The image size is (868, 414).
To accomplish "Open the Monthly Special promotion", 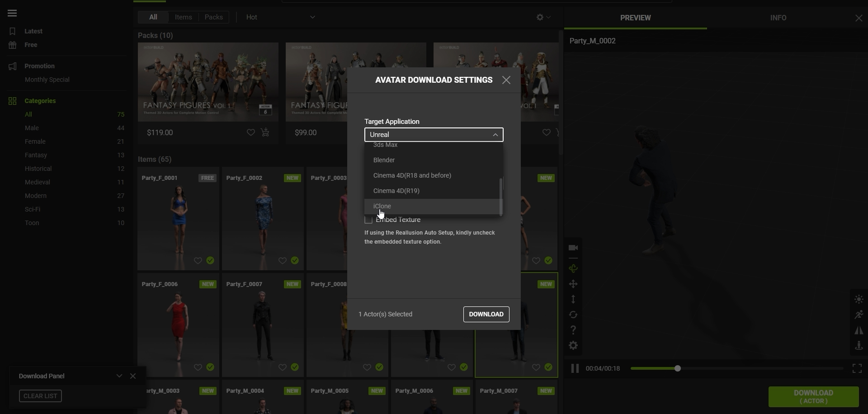I will (x=47, y=80).
